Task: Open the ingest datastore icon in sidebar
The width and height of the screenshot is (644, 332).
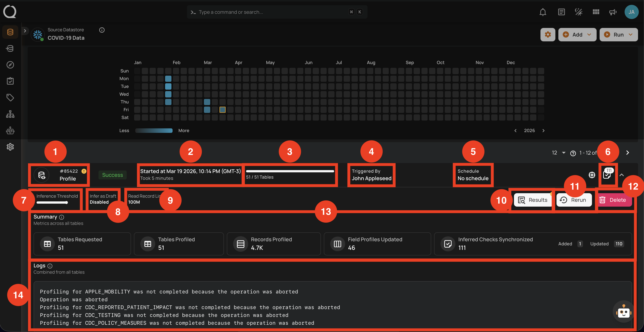Action: click(x=10, y=48)
